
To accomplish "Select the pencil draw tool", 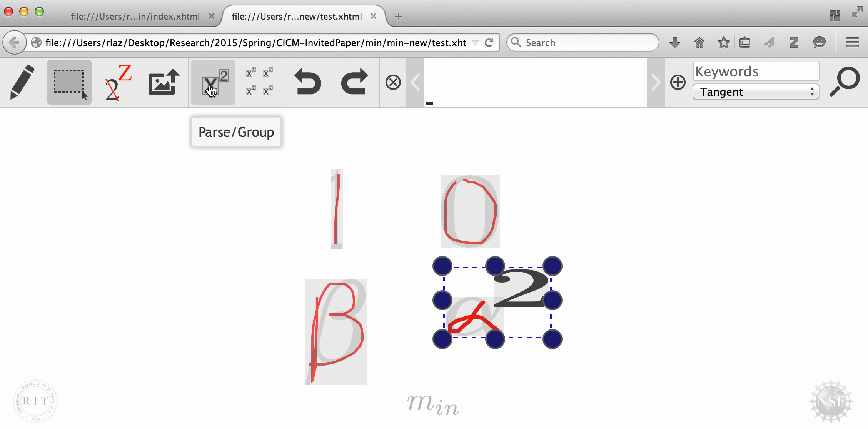I will pos(22,82).
